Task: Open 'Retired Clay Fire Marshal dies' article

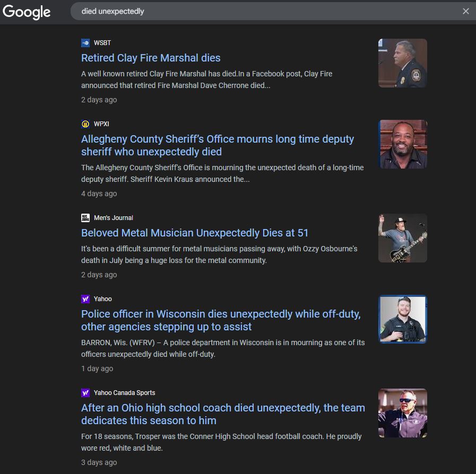Action: (151, 58)
